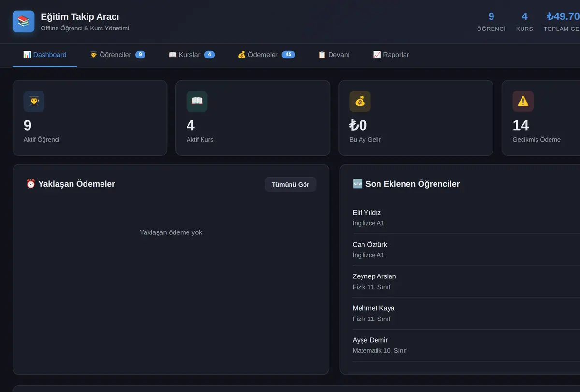580x392 pixels.
Task: Select the Devam tab
Action: click(x=334, y=55)
